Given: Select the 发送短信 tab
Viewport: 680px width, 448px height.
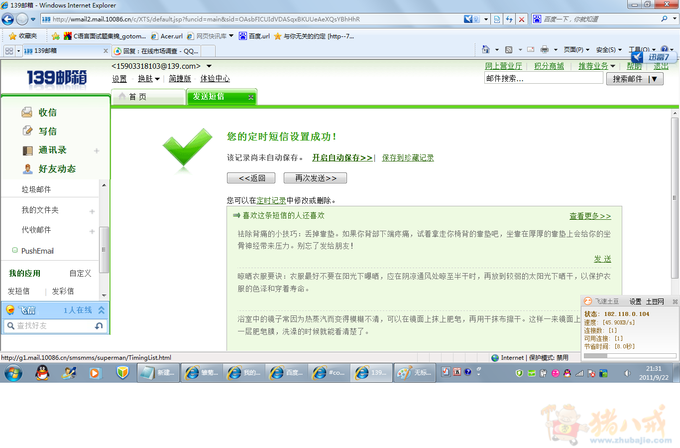Looking at the screenshot, I should (221, 97).
